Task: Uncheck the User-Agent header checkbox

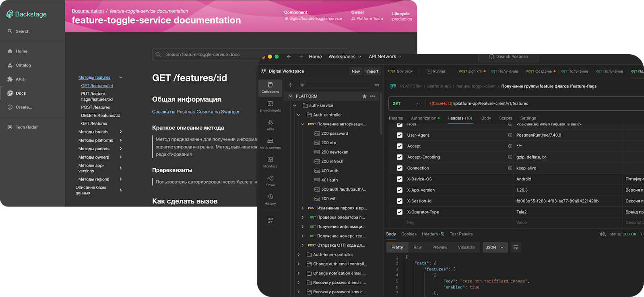Action: tap(400, 135)
